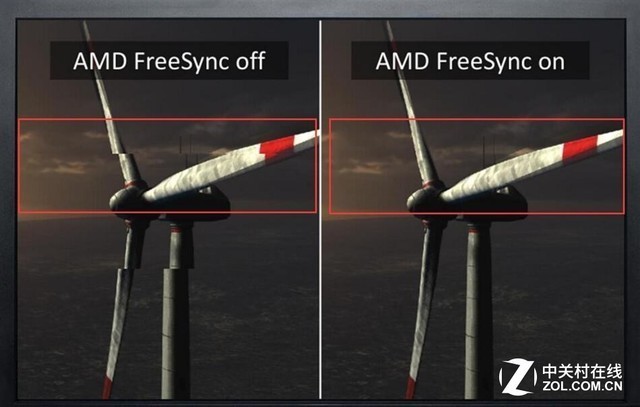Click the 中关村在线 Chinese watermark text

click(582, 371)
